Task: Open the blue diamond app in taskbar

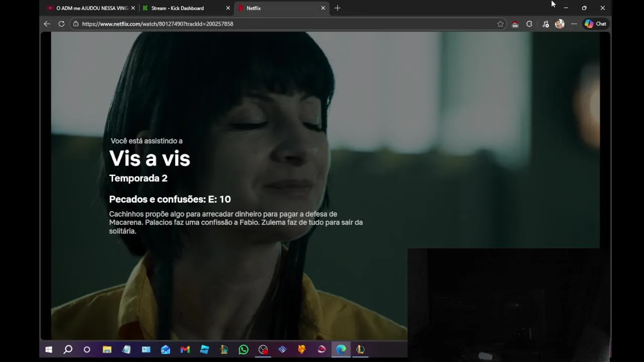Action: [x=282, y=349]
